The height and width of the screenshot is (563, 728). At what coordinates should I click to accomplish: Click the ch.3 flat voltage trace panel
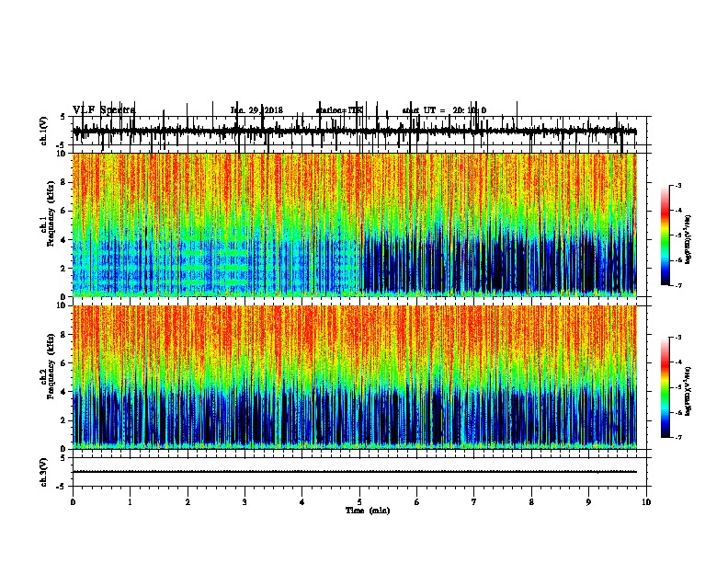pyautogui.click(x=359, y=472)
